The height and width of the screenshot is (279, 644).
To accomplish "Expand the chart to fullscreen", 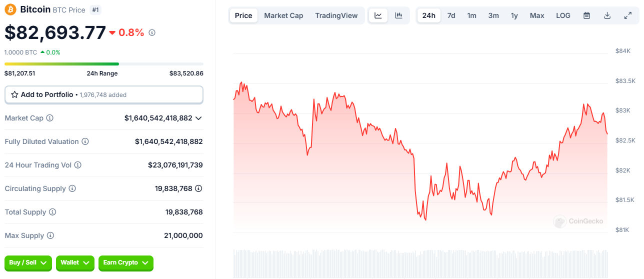I will [x=628, y=15].
